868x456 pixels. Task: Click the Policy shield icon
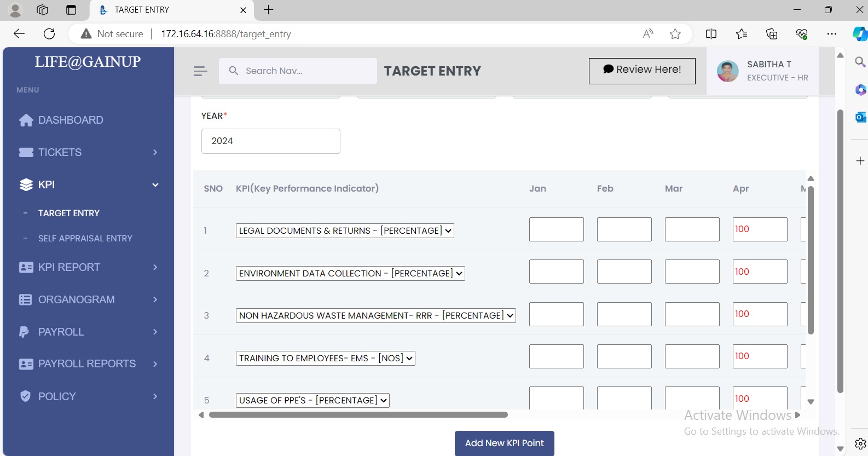click(25, 396)
